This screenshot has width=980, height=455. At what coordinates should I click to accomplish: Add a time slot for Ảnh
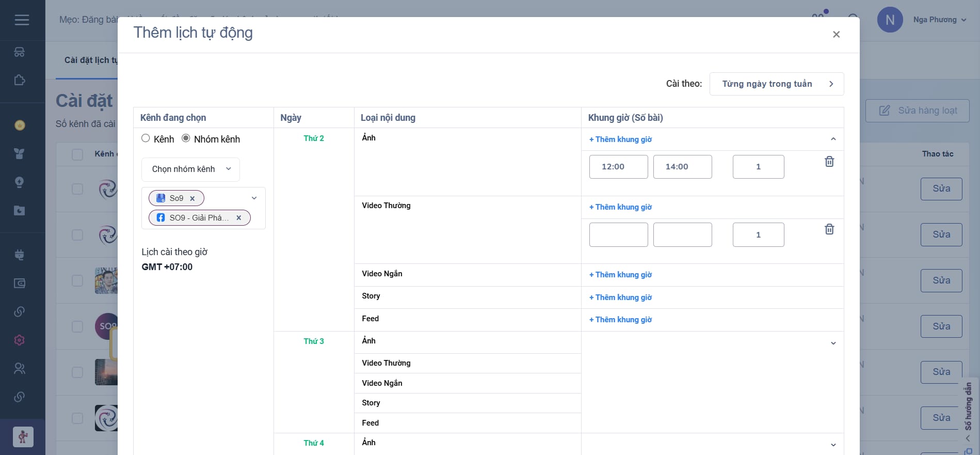[620, 139]
